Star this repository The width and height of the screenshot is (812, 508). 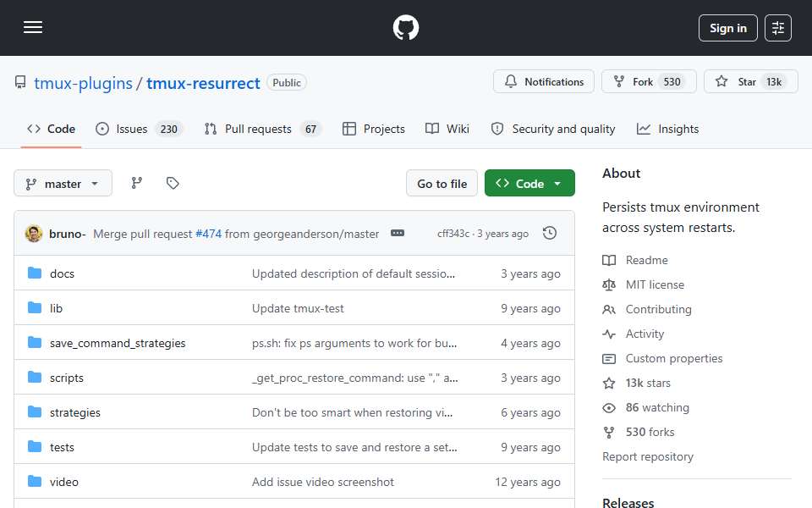(x=750, y=82)
